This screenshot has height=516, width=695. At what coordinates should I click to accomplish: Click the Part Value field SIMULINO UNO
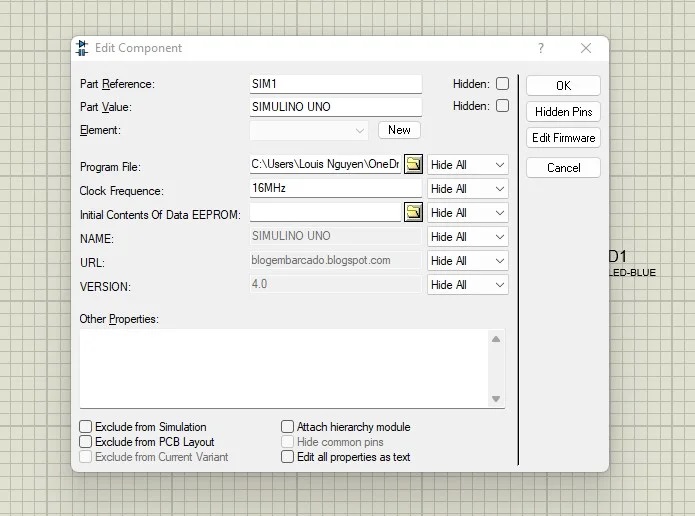[x=336, y=107]
